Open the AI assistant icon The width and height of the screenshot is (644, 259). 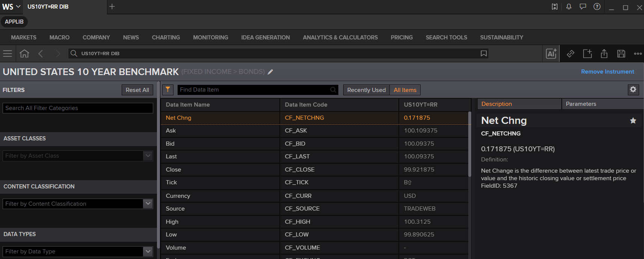pyautogui.click(x=551, y=54)
